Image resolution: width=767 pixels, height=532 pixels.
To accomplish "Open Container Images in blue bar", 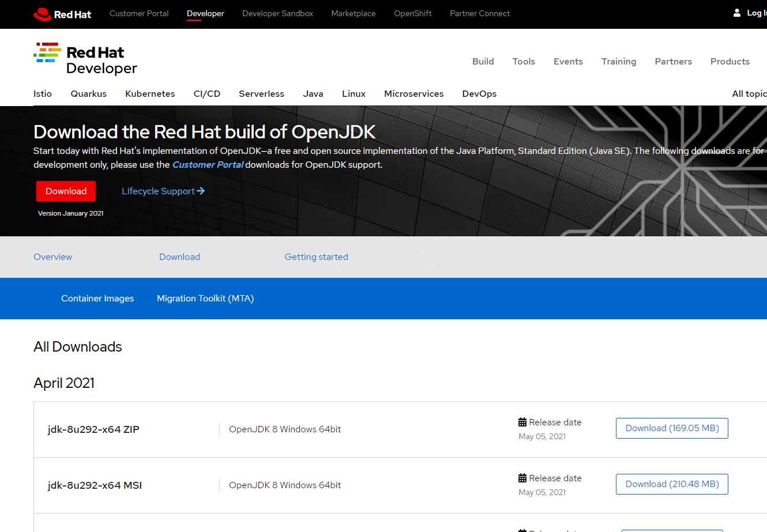I will tap(97, 299).
